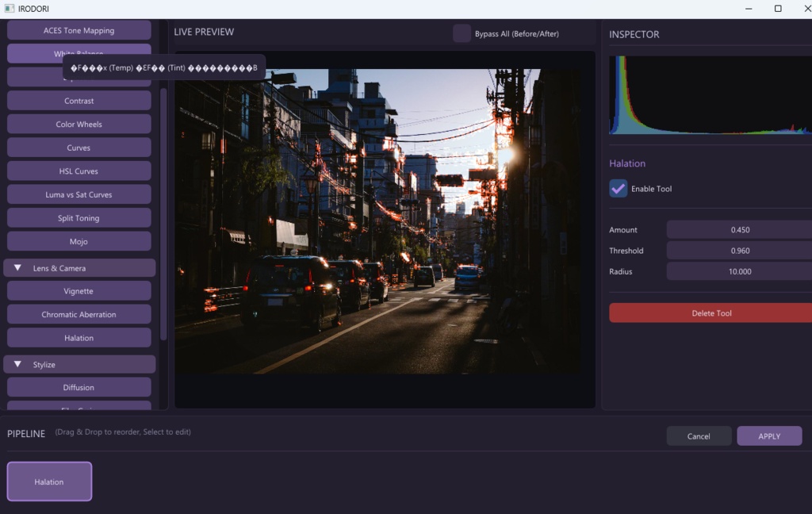Toggle the Bypass All (Before/After) checkbox
Screen dimensions: 812x514
point(462,33)
